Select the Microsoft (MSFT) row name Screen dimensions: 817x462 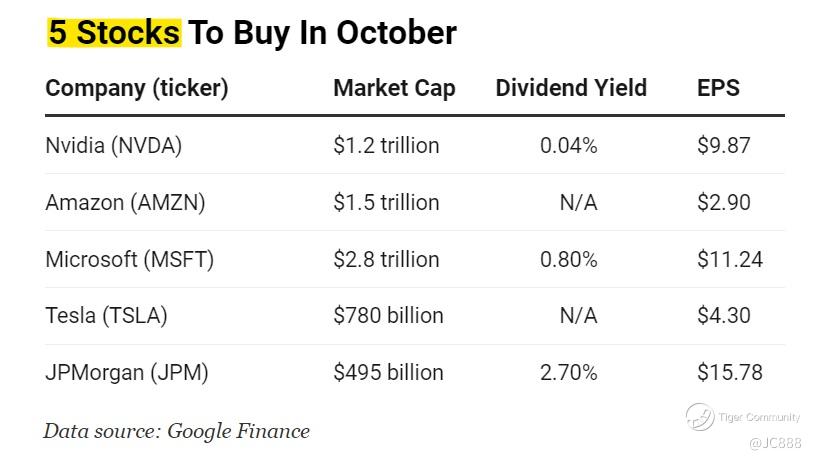(130, 260)
